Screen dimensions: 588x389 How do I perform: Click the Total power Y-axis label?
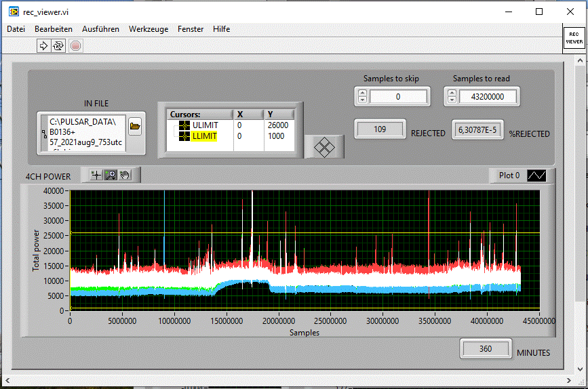[x=36, y=250]
